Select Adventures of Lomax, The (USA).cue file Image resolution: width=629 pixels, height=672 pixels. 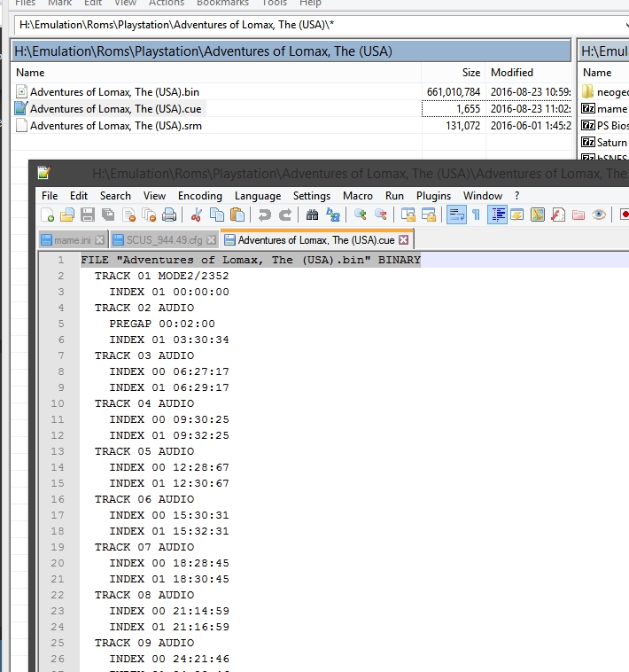(x=115, y=109)
